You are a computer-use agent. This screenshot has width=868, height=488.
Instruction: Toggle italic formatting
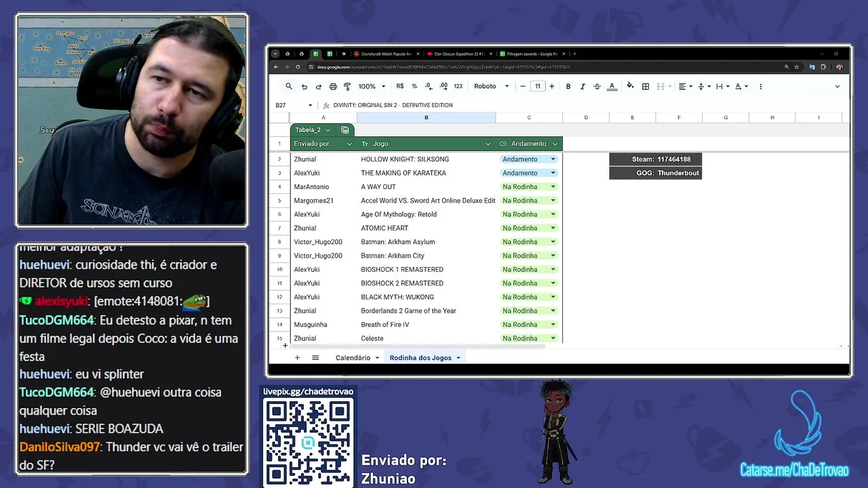pos(583,86)
